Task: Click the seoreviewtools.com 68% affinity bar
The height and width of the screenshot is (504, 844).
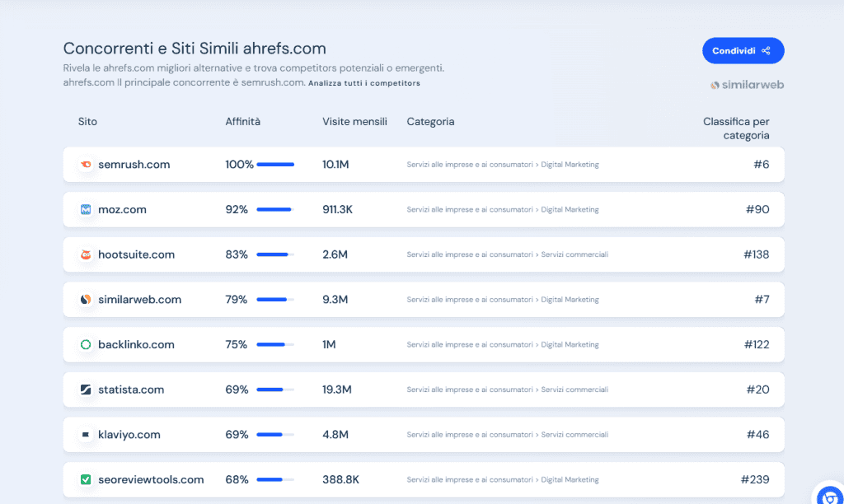Action: pos(275,480)
